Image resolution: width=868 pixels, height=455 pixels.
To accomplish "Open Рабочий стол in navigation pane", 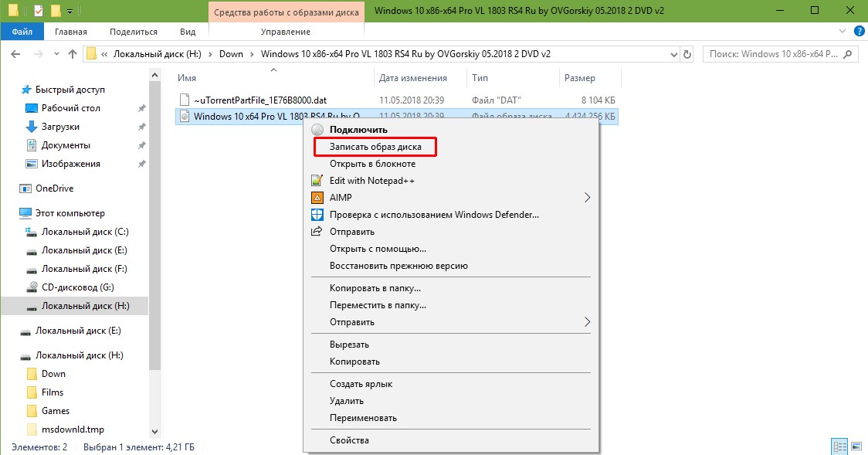I will click(71, 108).
